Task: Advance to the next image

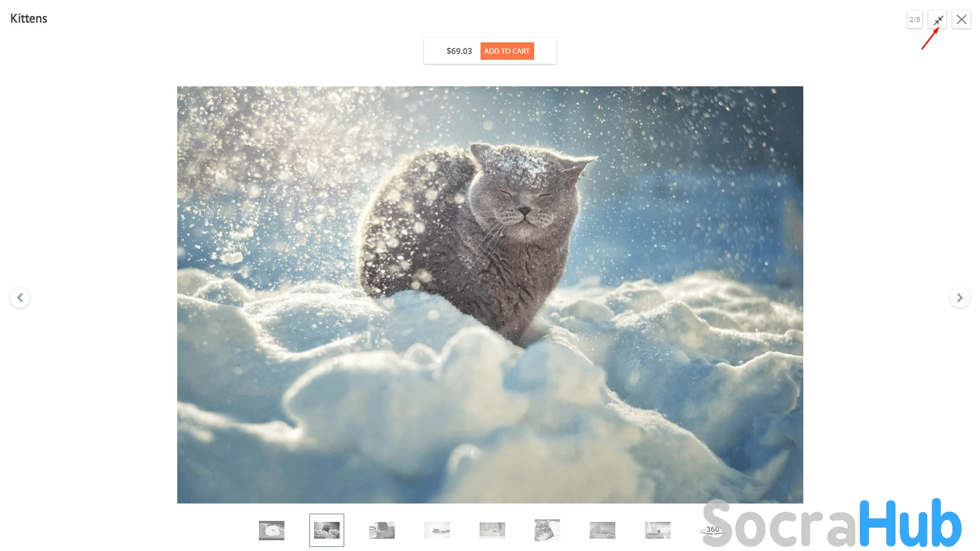Action: tap(960, 298)
